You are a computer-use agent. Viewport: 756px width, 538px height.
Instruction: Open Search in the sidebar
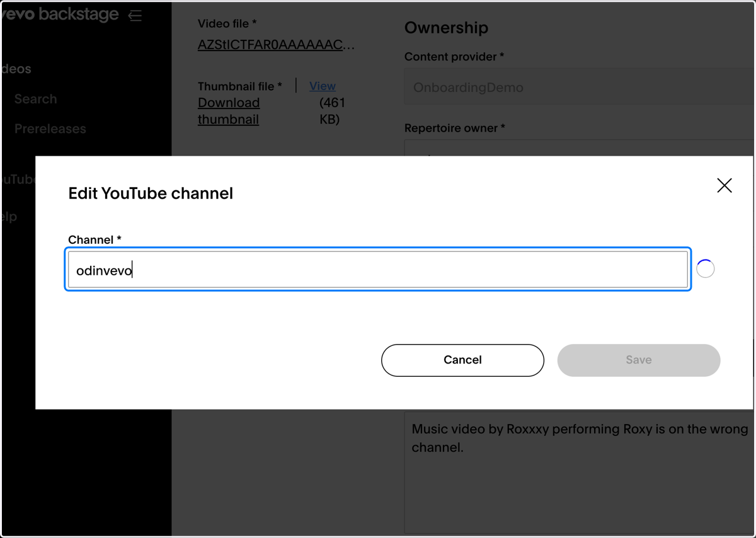pos(36,99)
